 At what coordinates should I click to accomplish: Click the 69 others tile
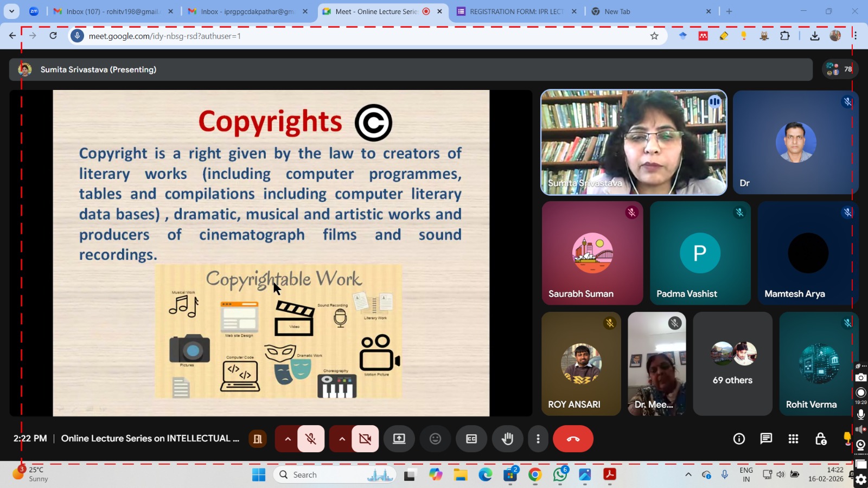pyautogui.click(x=732, y=364)
